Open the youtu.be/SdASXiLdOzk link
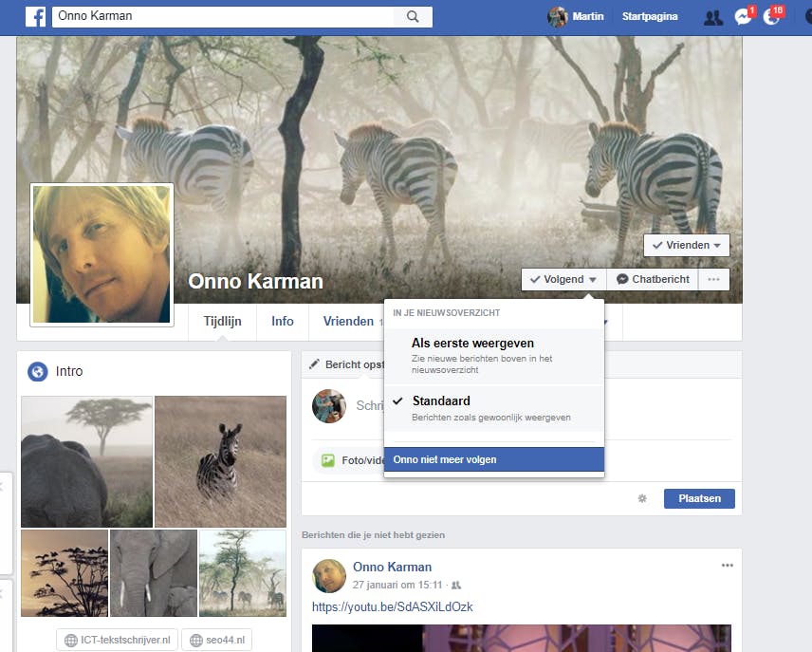Viewport: 812px width, 652px height. [x=392, y=606]
